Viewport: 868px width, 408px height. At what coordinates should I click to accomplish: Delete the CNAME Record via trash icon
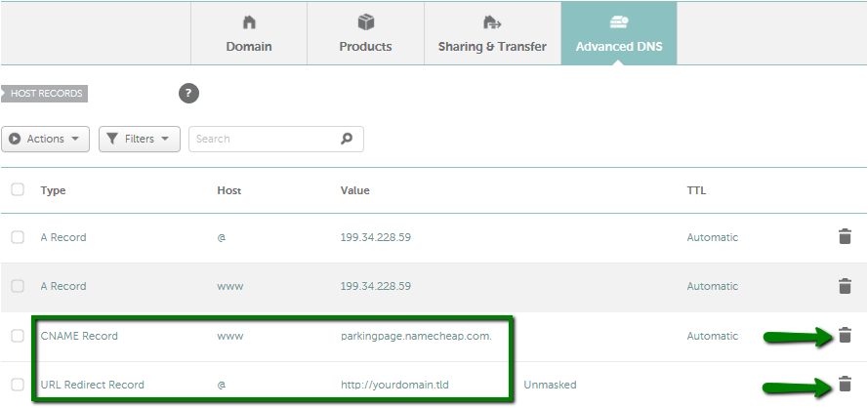click(845, 335)
